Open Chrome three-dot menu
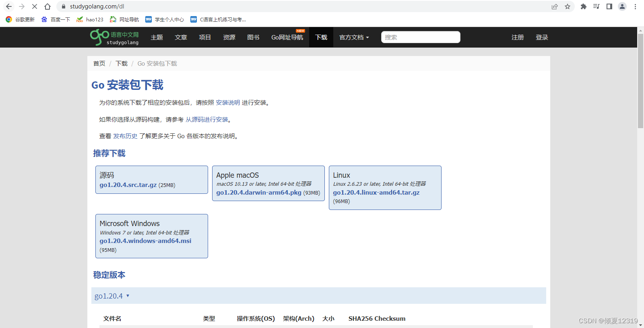 (x=635, y=6)
